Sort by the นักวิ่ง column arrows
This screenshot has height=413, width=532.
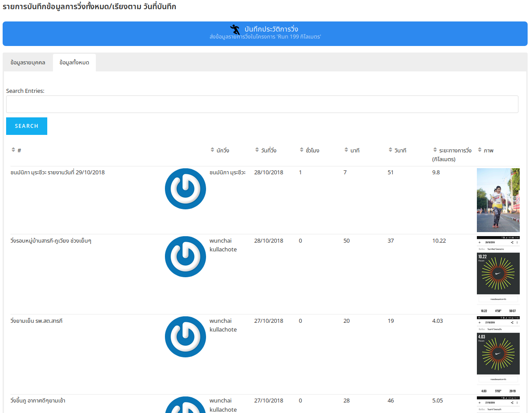tap(213, 150)
